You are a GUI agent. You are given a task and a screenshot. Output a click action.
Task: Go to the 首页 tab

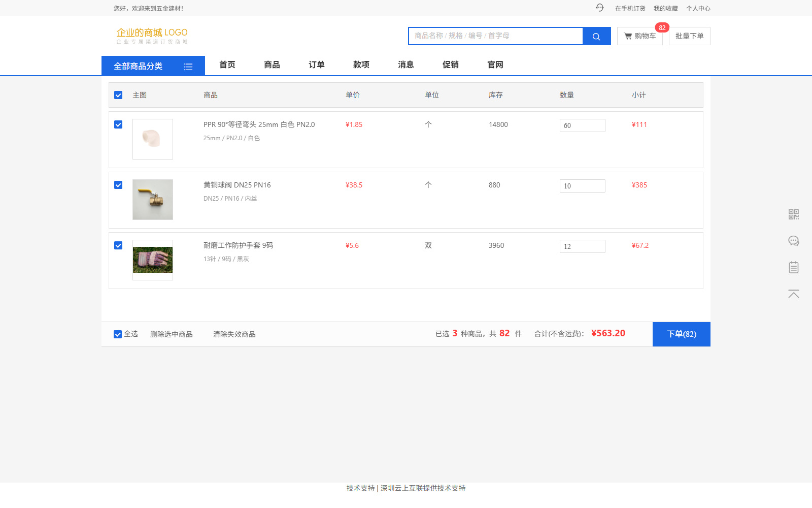click(227, 65)
